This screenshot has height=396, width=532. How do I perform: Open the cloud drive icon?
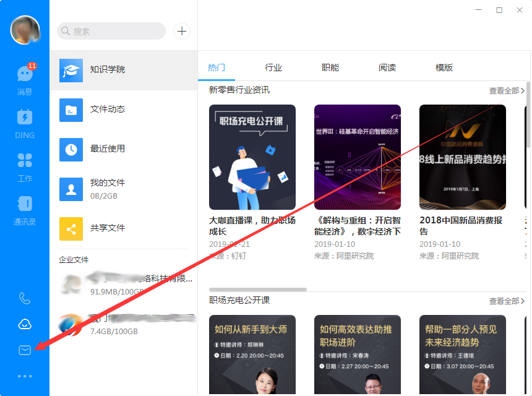point(24,324)
